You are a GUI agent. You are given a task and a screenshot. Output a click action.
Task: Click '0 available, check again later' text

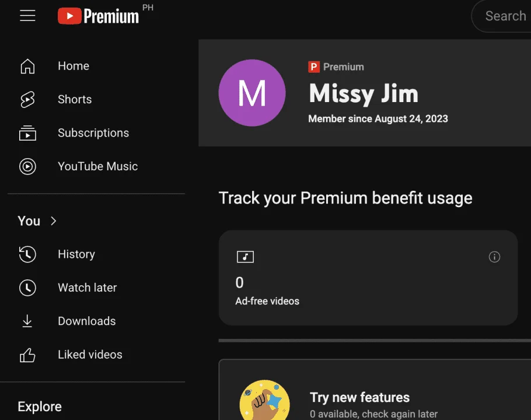click(x=373, y=414)
